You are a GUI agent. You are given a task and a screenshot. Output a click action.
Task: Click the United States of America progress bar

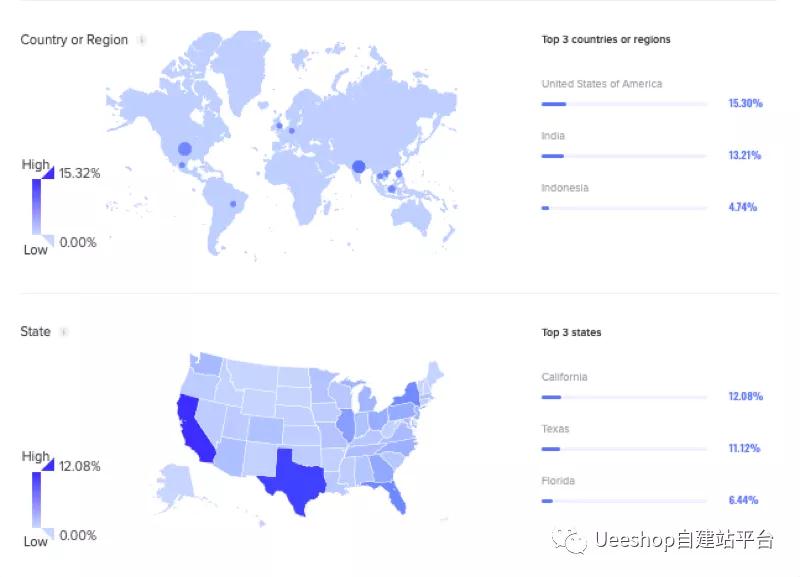pos(624,104)
